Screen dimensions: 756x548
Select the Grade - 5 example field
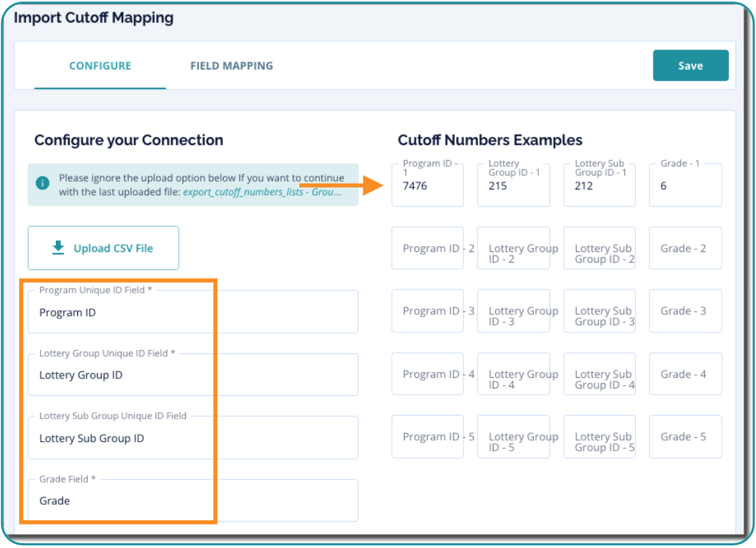coord(685,437)
